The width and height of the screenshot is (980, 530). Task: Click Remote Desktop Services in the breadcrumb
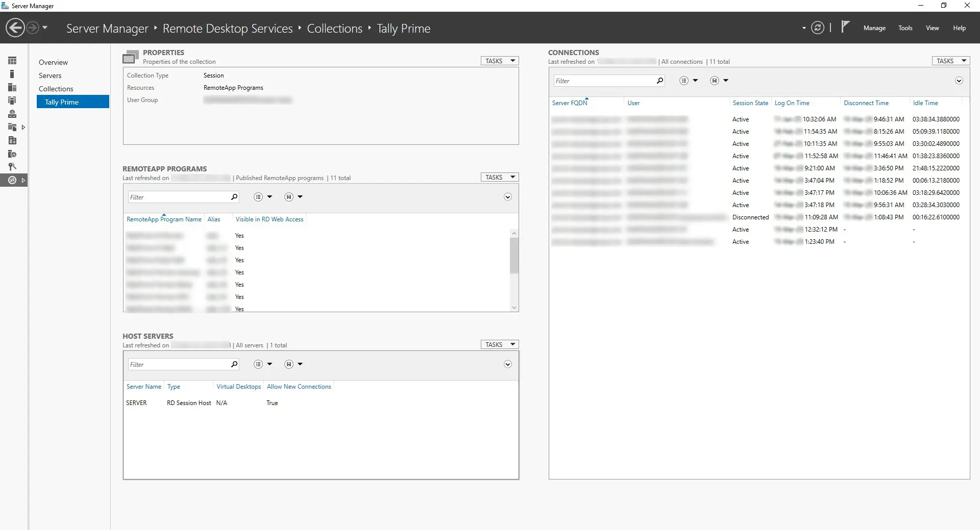(228, 29)
